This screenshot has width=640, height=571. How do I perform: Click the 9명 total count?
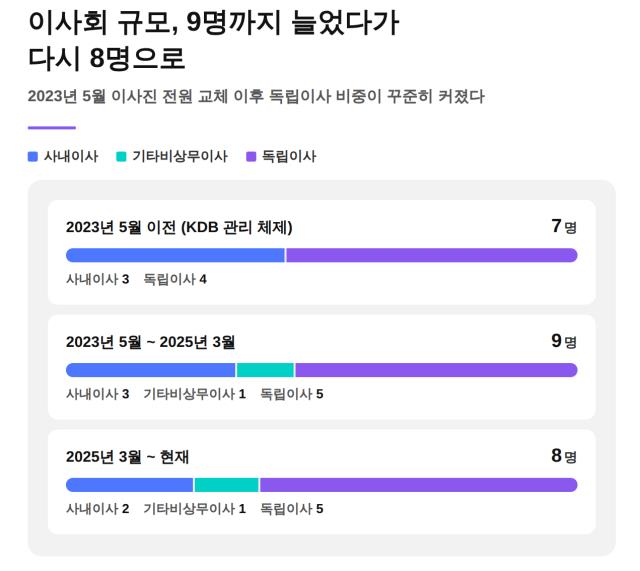pos(564,341)
